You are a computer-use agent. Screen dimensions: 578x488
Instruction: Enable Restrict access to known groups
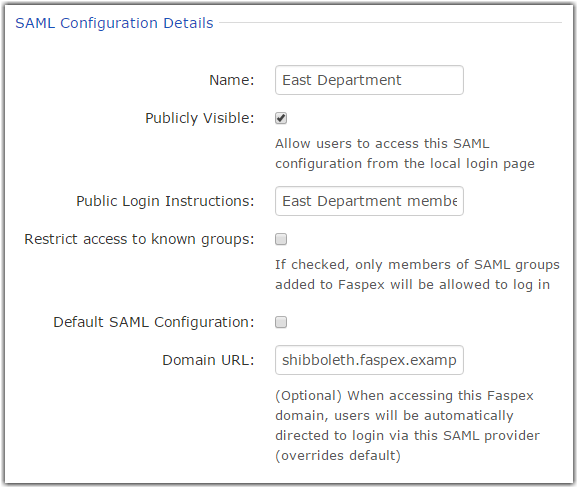pyautogui.click(x=281, y=239)
